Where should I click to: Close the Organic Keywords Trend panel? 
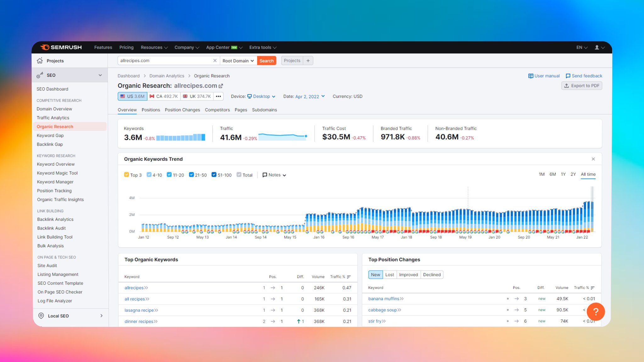pos(593,159)
